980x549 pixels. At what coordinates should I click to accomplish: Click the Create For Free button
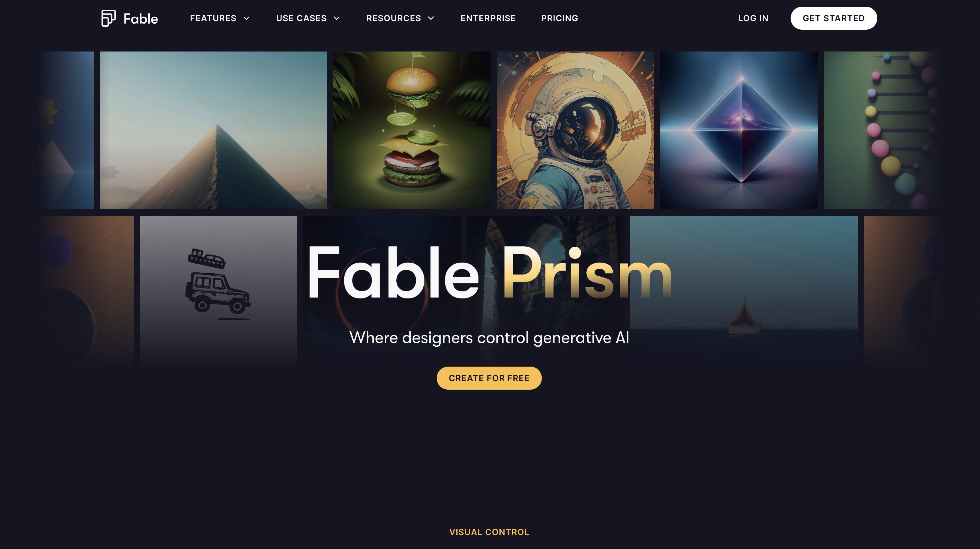click(x=489, y=378)
